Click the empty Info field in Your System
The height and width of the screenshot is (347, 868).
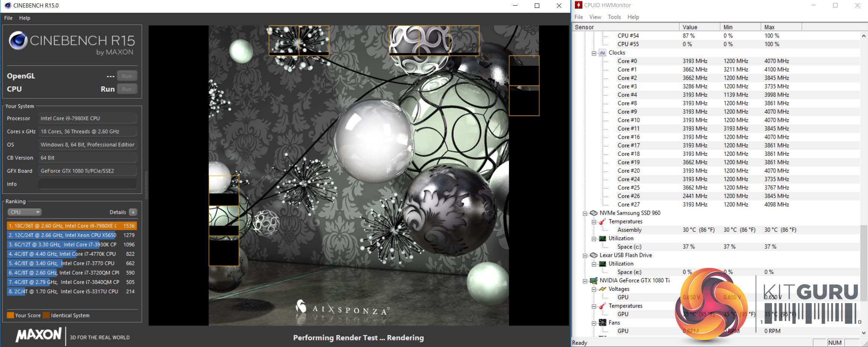pos(88,184)
